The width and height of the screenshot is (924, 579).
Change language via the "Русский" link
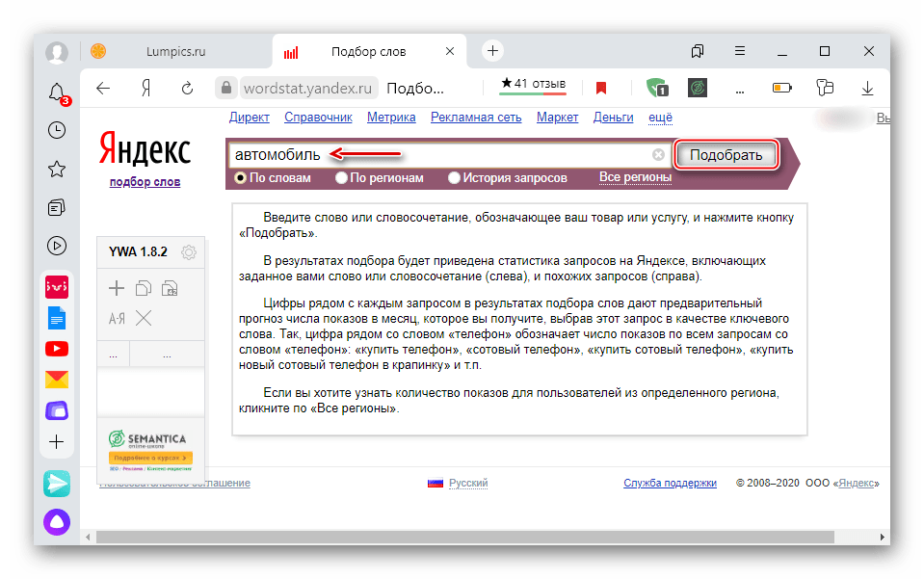(468, 483)
